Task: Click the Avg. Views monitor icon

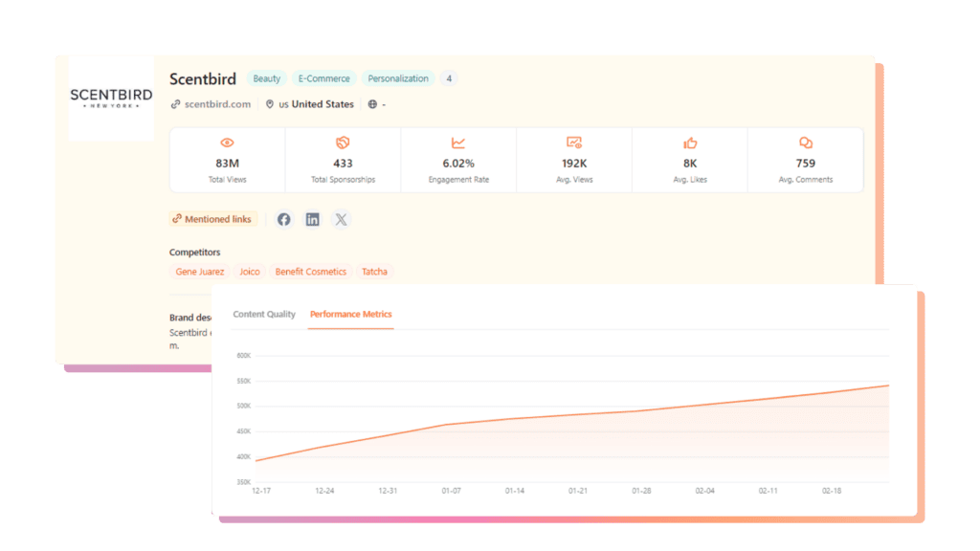Action: pos(574,143)
